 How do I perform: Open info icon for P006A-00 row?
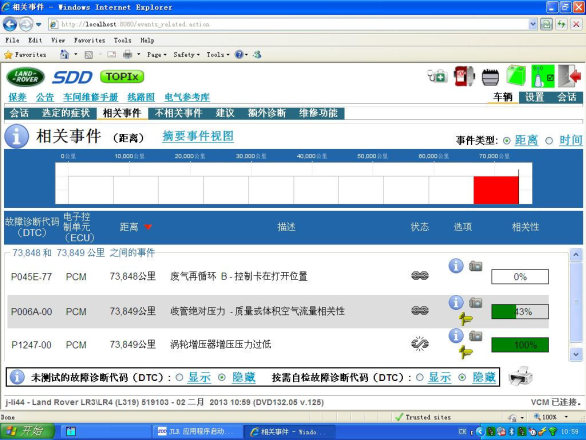coord(456,302)
